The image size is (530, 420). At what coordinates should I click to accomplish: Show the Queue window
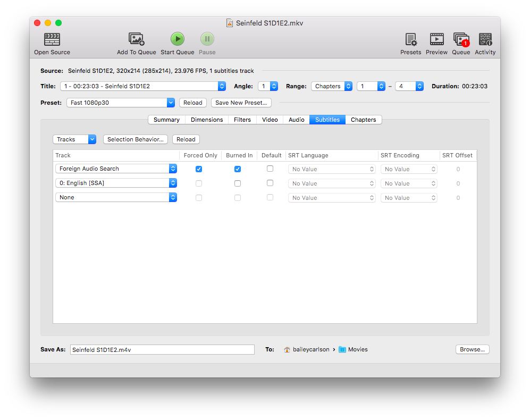tap(461, 39)
